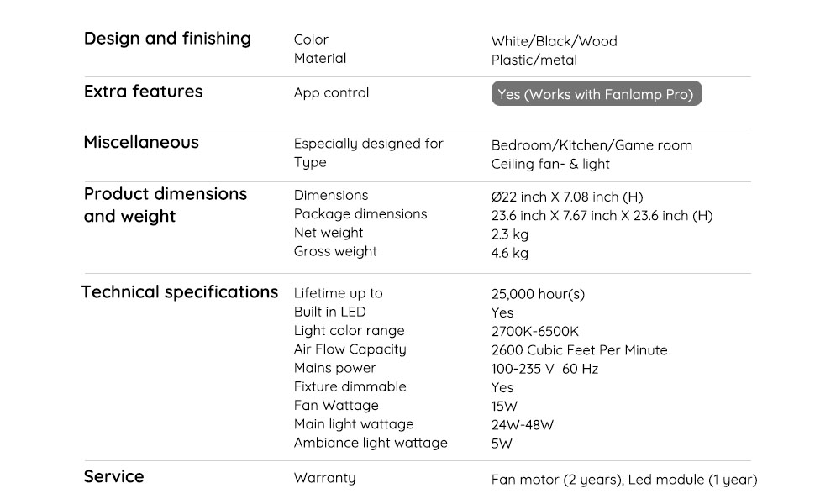This screenshot has height=504, width=815.
Task: Click the "Air Flow Capacity" label
Action: [350, 349]
